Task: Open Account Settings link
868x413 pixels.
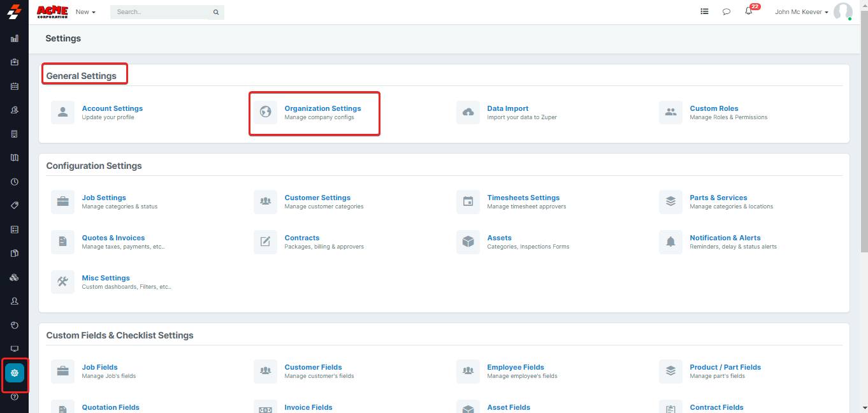Action: (112, 108)
